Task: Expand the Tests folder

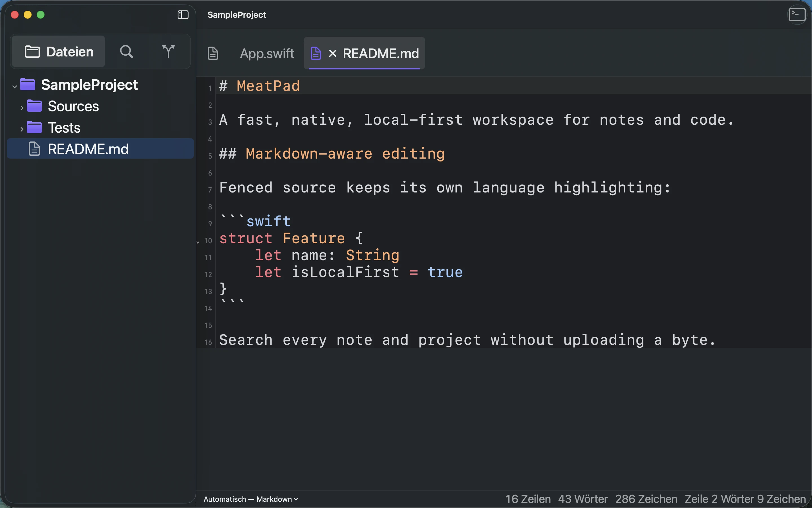Action: click(x=22, y=129)
